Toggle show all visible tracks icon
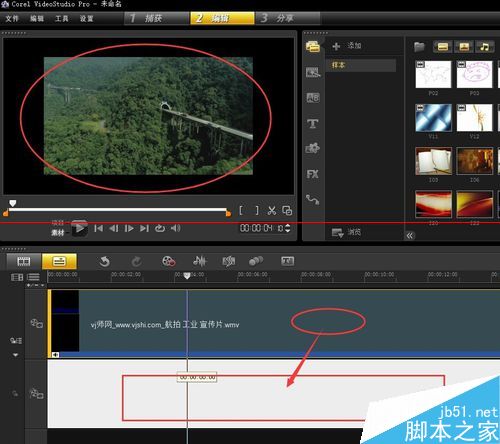Image resolution: width=500 pixels, height=444 pixels. point(17,277)
